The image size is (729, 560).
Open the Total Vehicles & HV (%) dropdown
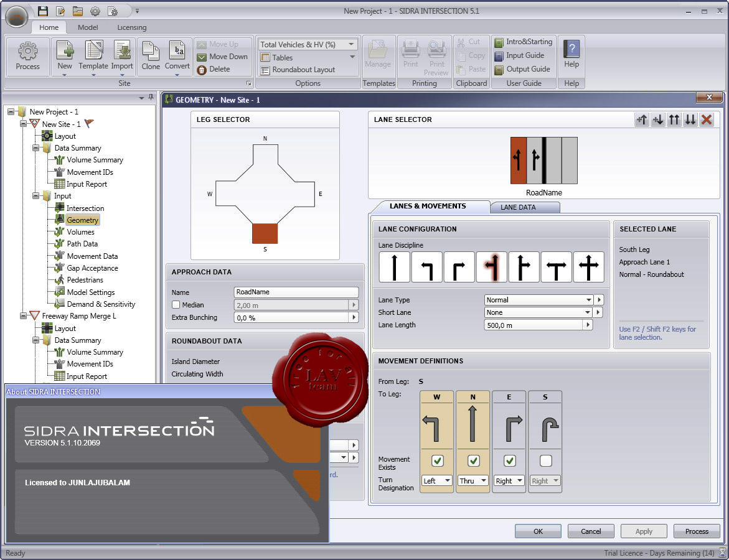[x=308, y=45]
